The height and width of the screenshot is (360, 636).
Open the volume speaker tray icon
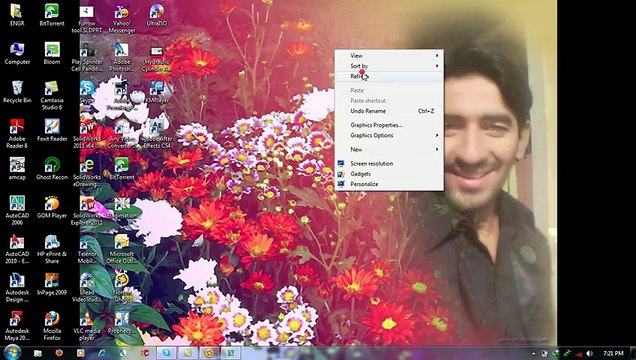(589, 354)
